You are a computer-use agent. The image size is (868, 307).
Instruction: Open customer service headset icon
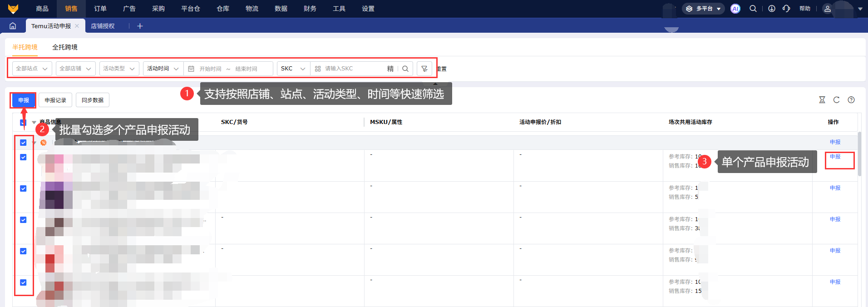pyautogui.click(x=786, y=9)
